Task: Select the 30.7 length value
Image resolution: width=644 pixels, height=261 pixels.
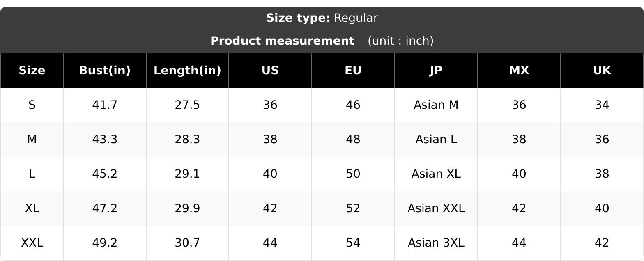Action: pos(187,243)
